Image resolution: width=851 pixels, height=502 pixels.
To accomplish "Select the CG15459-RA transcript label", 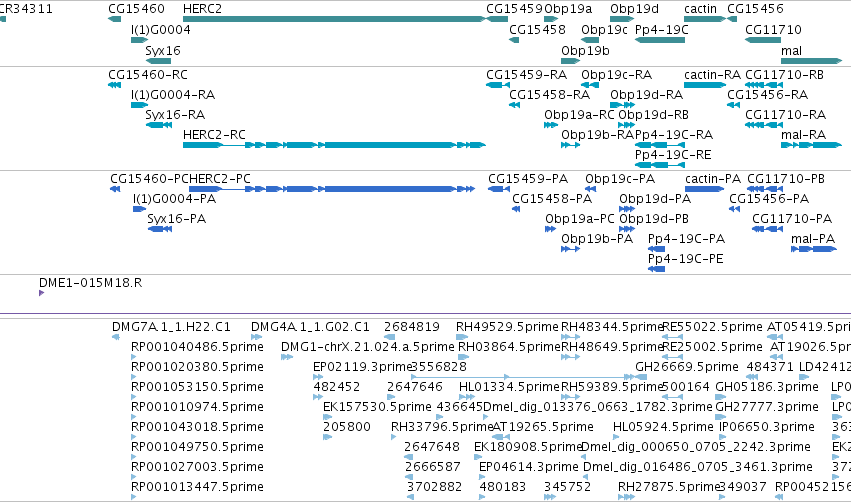I will pos(526,75).
